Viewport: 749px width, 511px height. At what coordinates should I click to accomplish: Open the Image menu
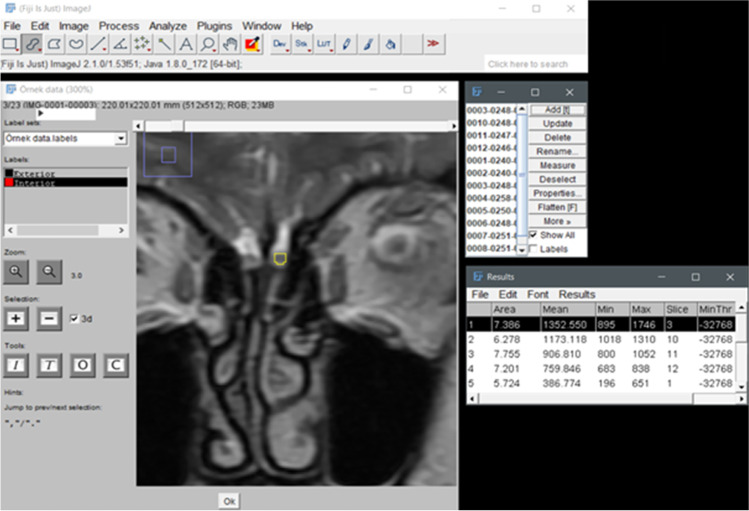click(74, 26)
